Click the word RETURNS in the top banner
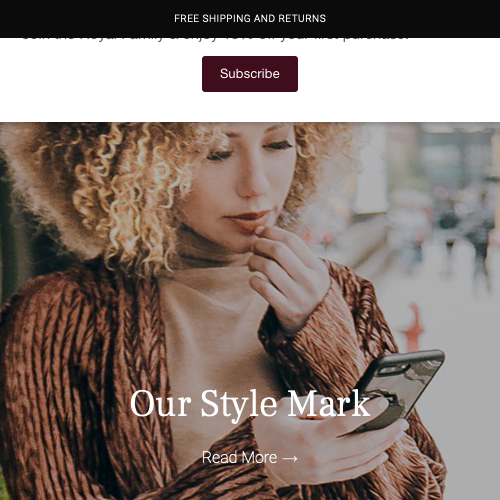 pyautogui.click(x=302, y=18)
